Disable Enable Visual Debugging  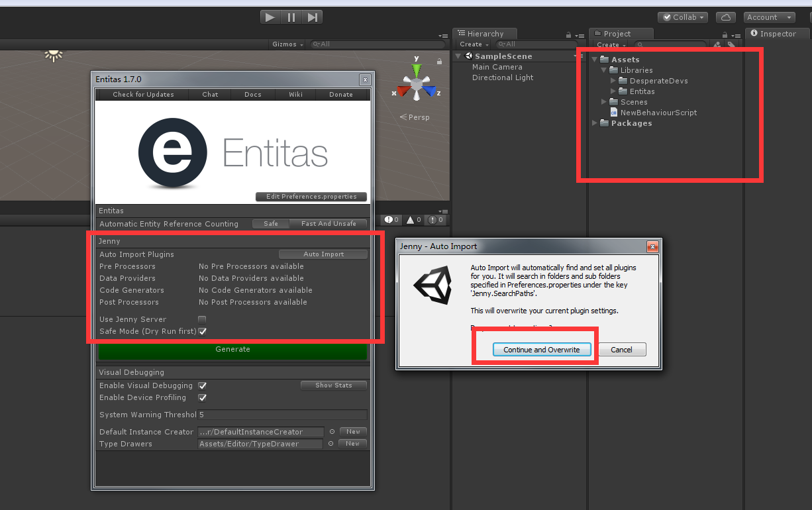[x=202, y=385]
